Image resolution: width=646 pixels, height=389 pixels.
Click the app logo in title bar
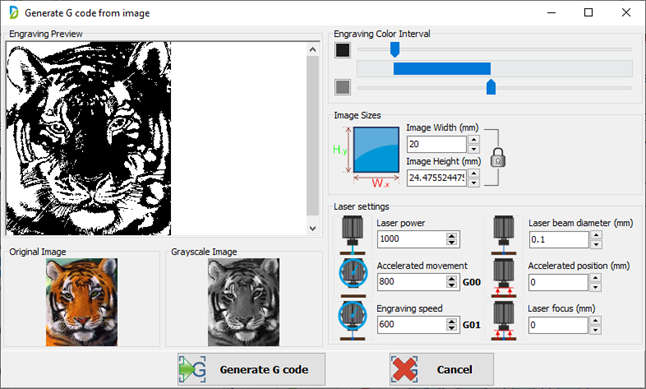coord(14,13)
